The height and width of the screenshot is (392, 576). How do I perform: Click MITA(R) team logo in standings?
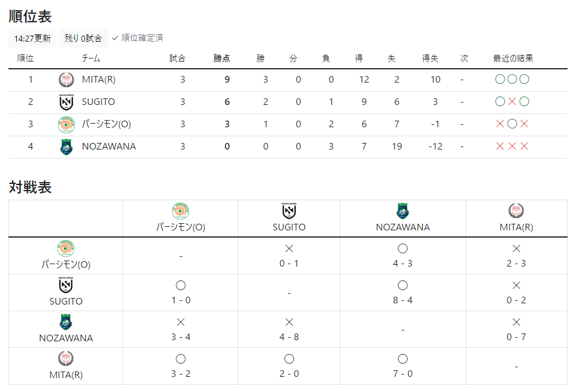[x=66, y=80]
